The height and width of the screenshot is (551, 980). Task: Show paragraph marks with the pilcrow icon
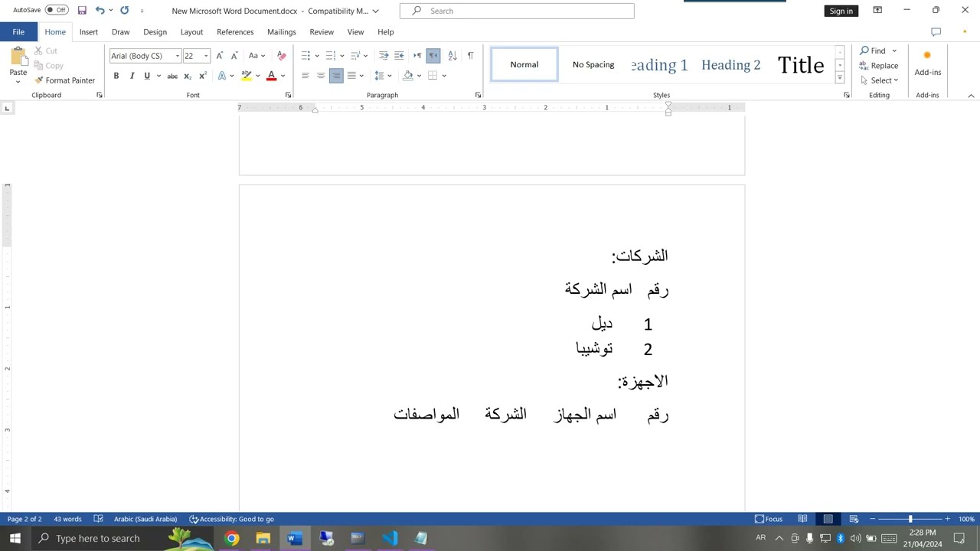pyautogui.click(x=470, y=56)
